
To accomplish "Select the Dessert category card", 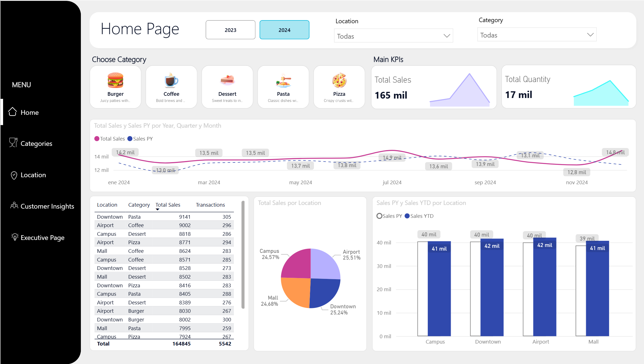I will click(x=227, y=87).
